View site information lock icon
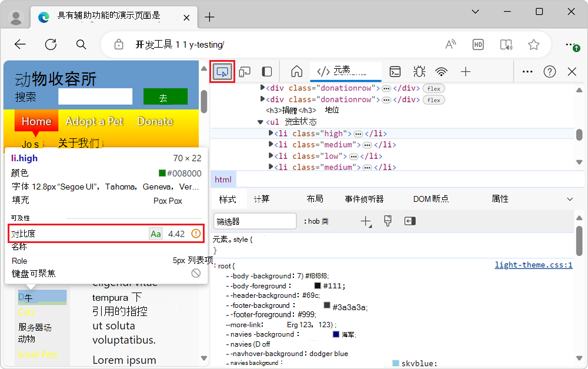 point(119,44)
